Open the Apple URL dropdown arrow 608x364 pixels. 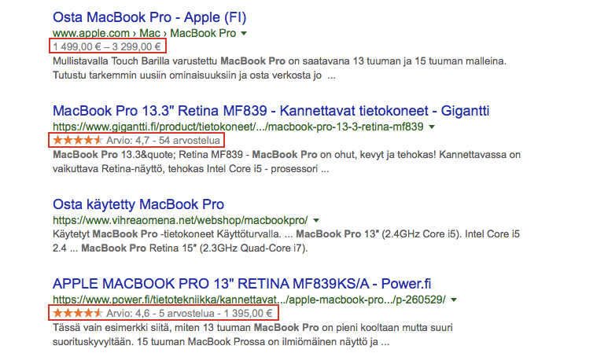[x=245, y=34]
